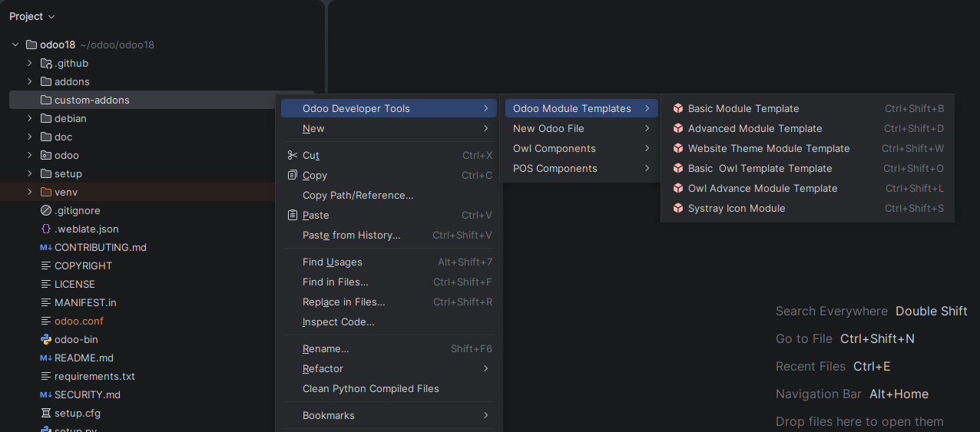980x432 pixels.
Task: Collapse the odoo18 root folder
Action: [x=15, y=45]
